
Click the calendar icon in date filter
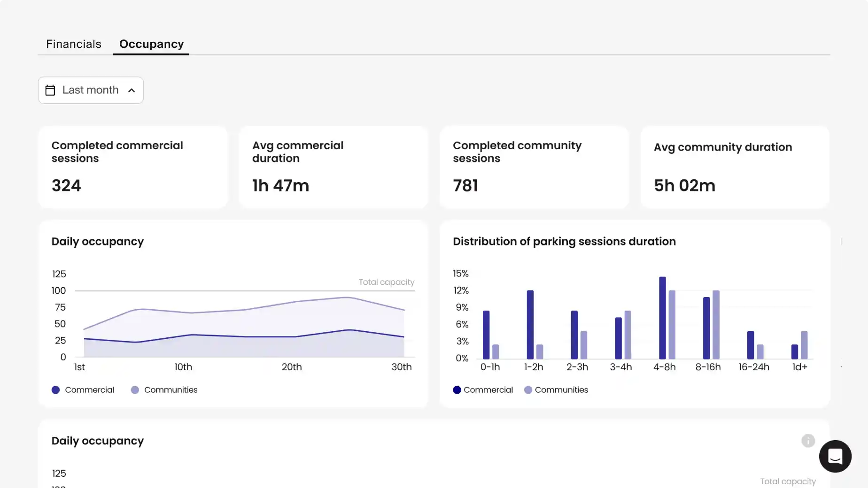[50, 90]
